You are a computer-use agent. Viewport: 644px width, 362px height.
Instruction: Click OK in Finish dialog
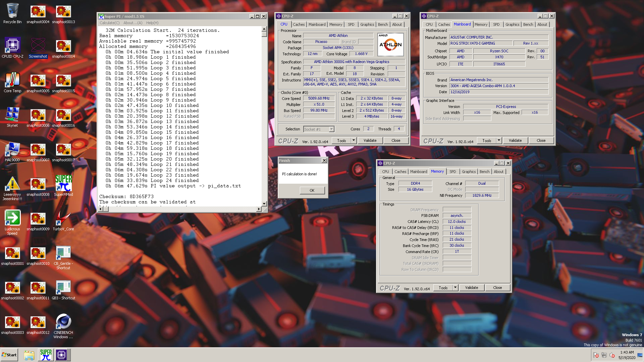click(x=312, y=190)
